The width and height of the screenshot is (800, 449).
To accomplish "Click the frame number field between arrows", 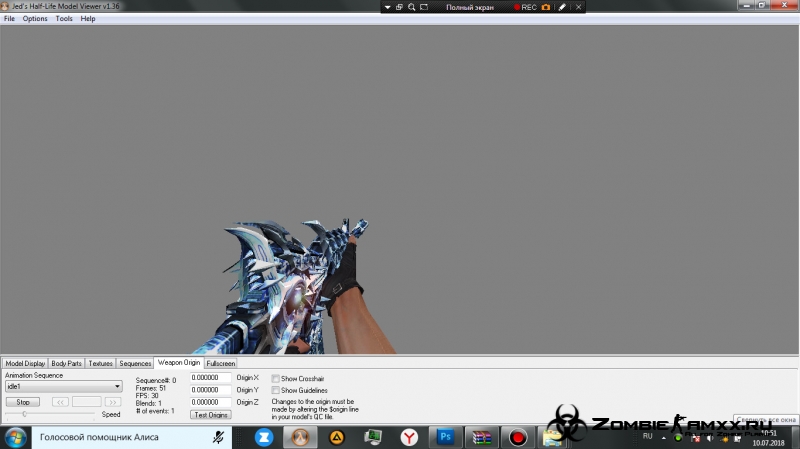I will click(87, 402).
